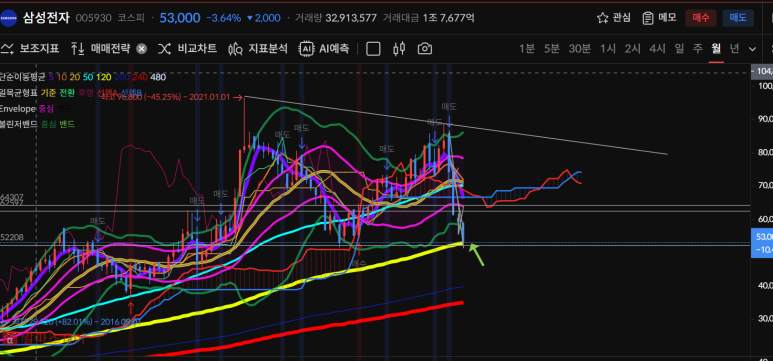Change candlestick chart type icon
This screenshot has height=361, width=773.
pos(399,48)
